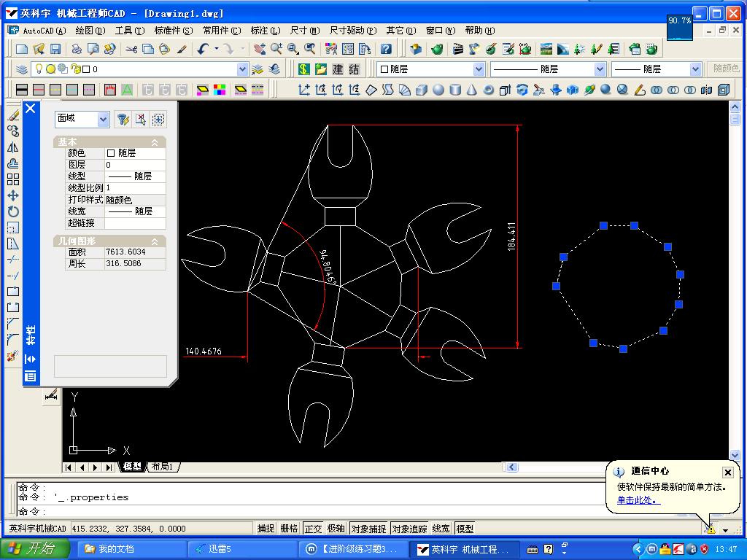747x560 pixels.
Task: Open the Layer Properties Manager icon
Action: click(x=21, y=69)
